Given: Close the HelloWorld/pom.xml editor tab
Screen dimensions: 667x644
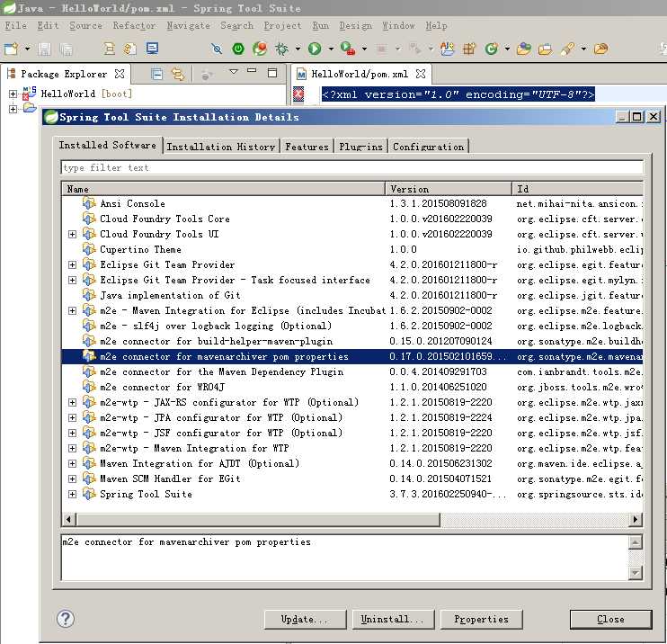Looking at the screenshot, I should (x=421, y=74).
